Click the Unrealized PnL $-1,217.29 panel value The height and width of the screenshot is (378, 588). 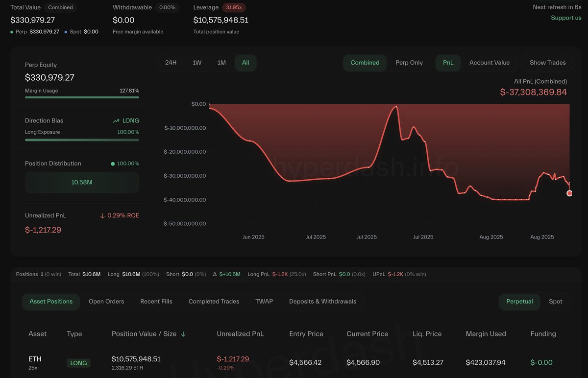pyautogui.click(x=43, y=230)
